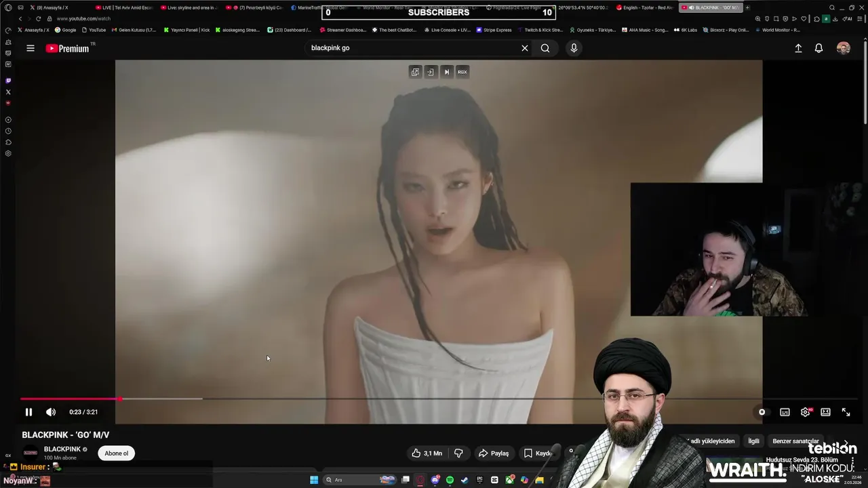Open a new browser tab

(x=747, y=7)
